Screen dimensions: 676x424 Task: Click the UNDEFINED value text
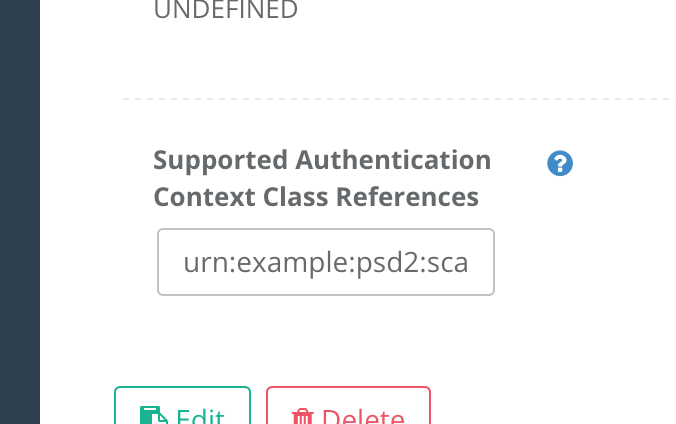click(x=225, y=9)
